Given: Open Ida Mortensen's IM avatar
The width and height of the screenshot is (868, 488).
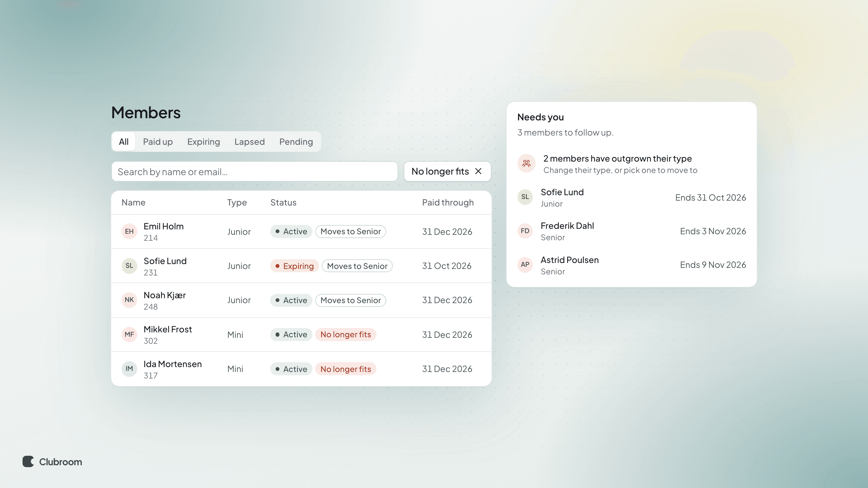Looking at the screenshot, I should pos(129,369).
